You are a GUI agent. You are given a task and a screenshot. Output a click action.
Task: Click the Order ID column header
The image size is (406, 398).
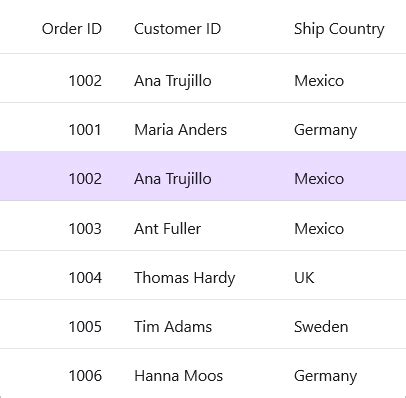pyautogui.click(x=72, y=29)
